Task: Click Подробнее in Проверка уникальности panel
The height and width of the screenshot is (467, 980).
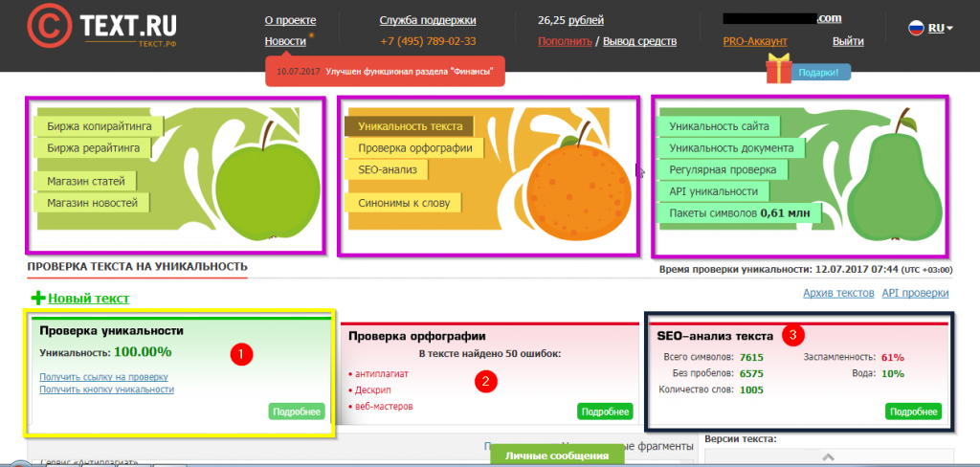Action: point(297,411)
